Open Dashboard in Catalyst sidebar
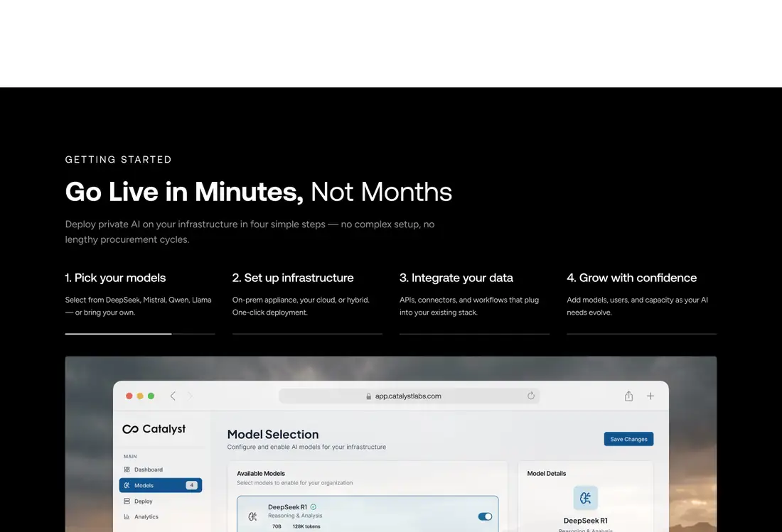Viewport: 782px width, 532px height. [x=160, y=469]
